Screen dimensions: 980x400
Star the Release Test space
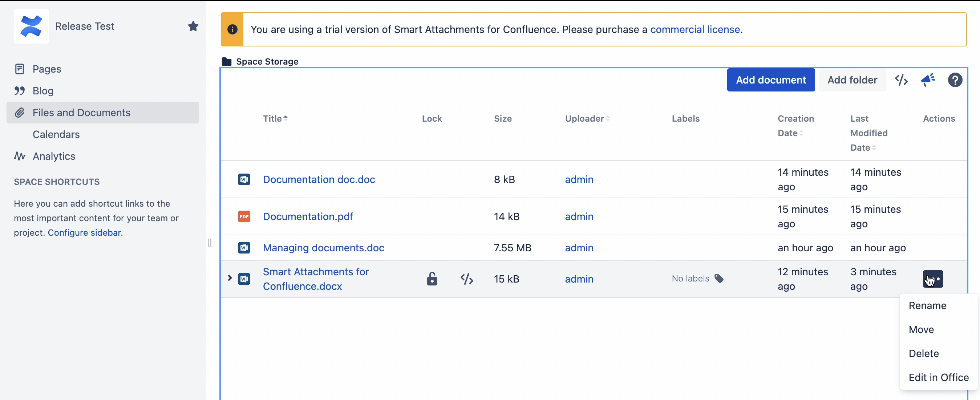coord(193,26)
